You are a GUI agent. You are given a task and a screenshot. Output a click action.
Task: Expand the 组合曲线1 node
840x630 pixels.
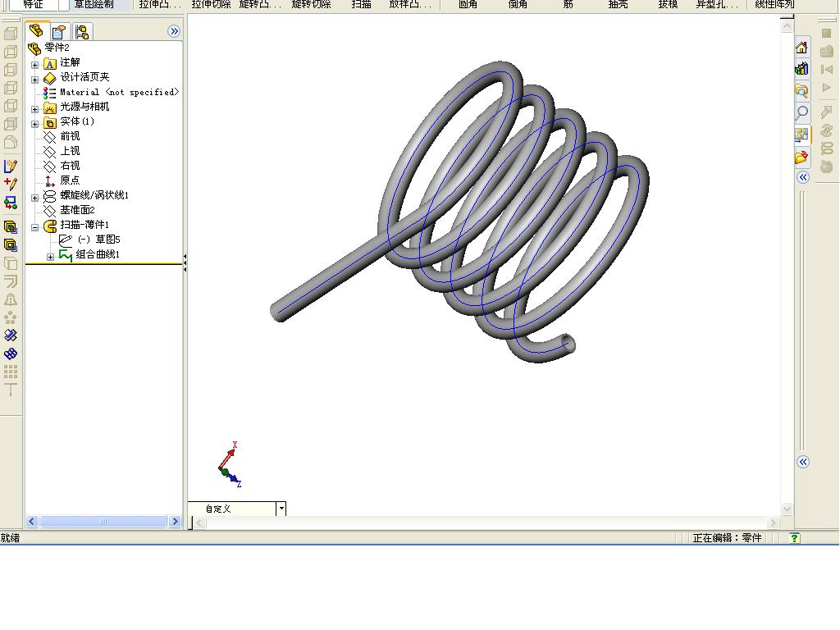tap(50, 257)
